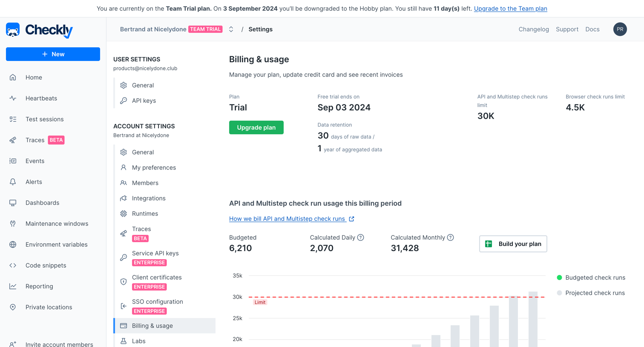This screenshot has width=644, height=347.
Task: Click the person icon for My preferences
Action: click(124, 168)
